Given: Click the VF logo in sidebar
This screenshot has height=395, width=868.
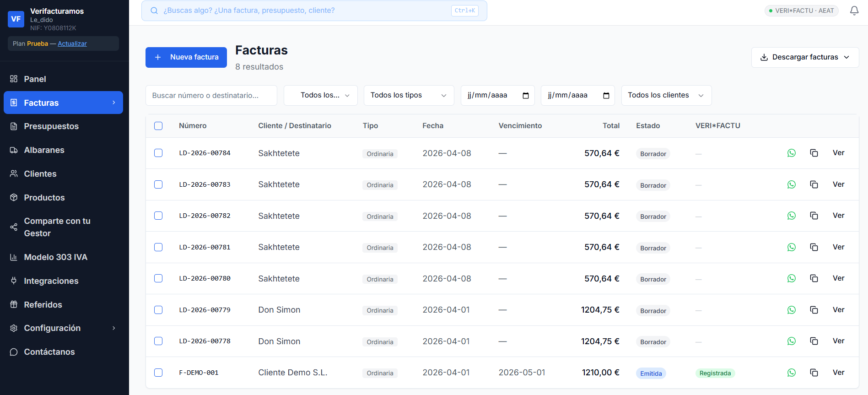Looking at the screenshot, I should point(16,19).
